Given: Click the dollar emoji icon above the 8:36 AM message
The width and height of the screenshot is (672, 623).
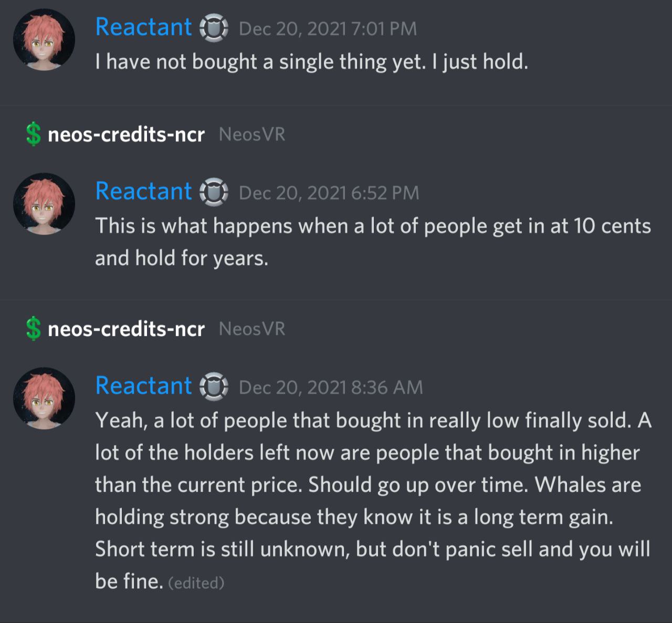Looking at the screenshot, I should click(x=33, y=329).
